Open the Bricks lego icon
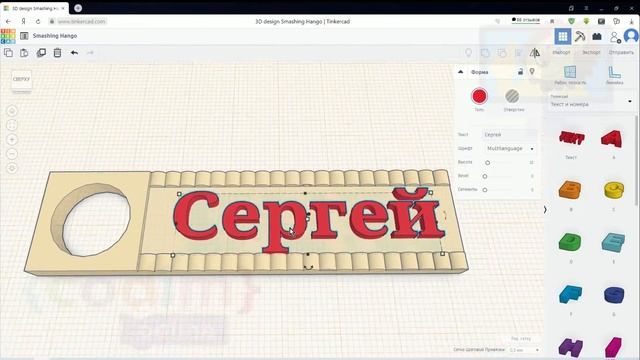This screenshot has width=640, height=360. point(597,36)
